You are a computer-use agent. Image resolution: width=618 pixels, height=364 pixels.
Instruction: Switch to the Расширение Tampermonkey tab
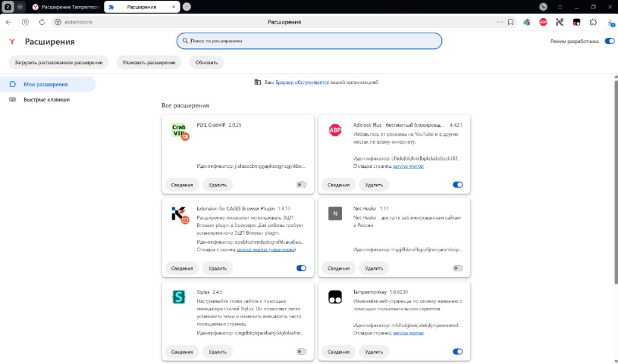(65, 7)
